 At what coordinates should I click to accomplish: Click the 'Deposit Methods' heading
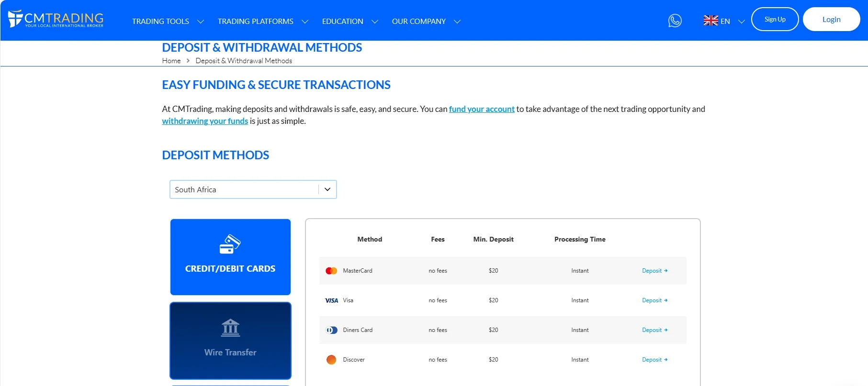pyautogui.click(x=215, y=155)
